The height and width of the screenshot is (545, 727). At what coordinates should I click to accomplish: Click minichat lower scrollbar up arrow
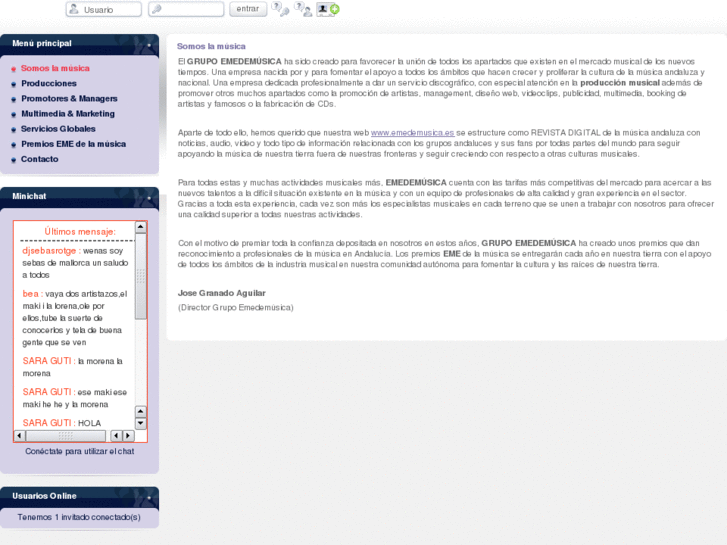tap(141, 411)
